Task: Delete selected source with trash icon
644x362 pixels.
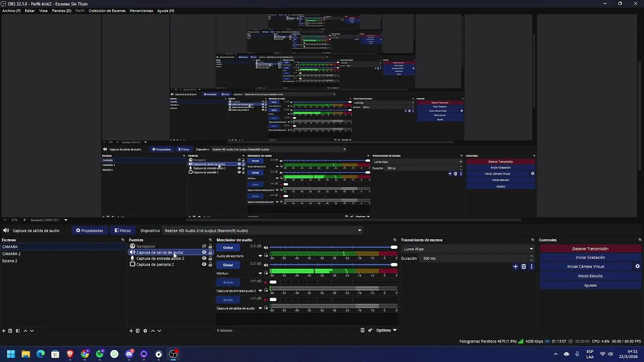Action: coord(138,331)
